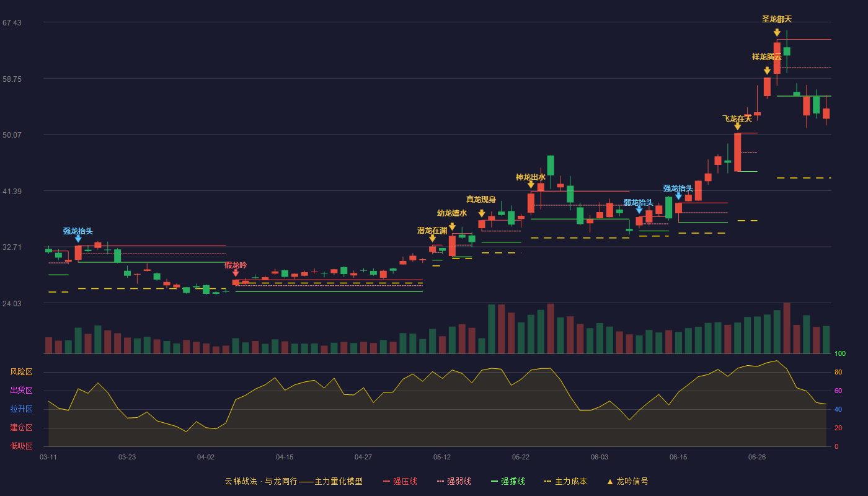
Task: Click the 拉升区 zone label
Action: point(22,409)
